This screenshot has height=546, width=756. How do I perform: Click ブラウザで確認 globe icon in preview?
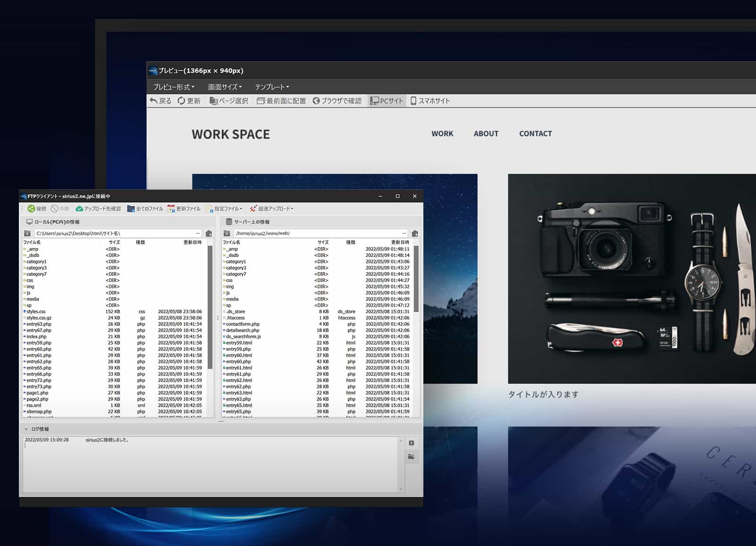coord(316,101)
